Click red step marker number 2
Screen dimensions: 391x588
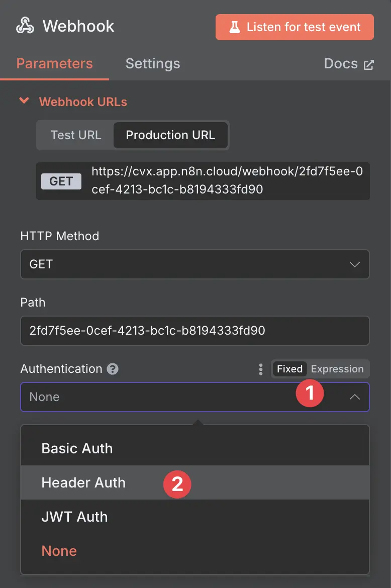tap(177, 484)
